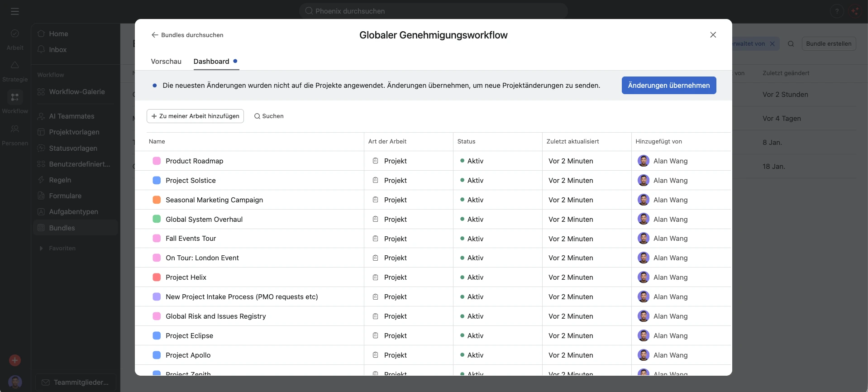868x392 pixels.
Task: Click project icon in Global System Overhaul row
Action: click(x=375, y=219)
